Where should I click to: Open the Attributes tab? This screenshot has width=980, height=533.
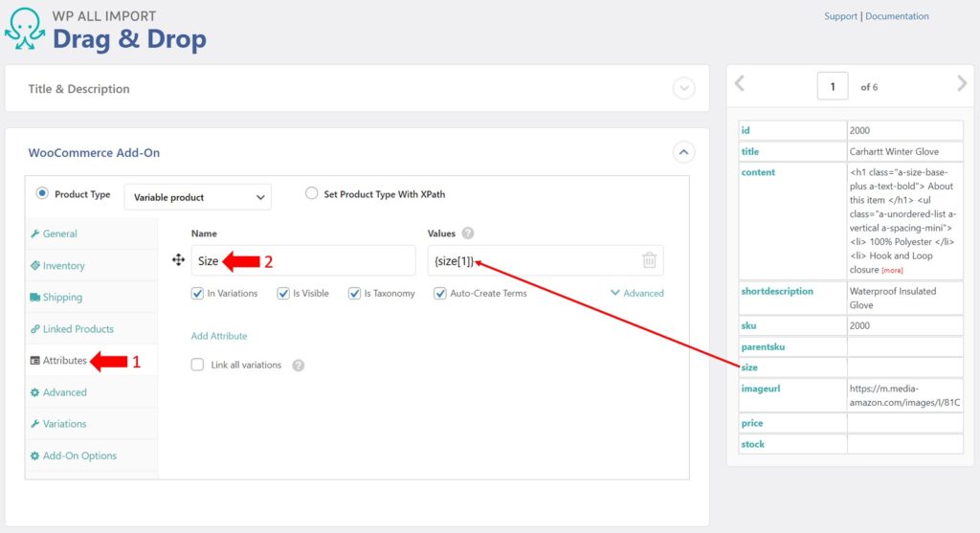(x=65, y=361)
